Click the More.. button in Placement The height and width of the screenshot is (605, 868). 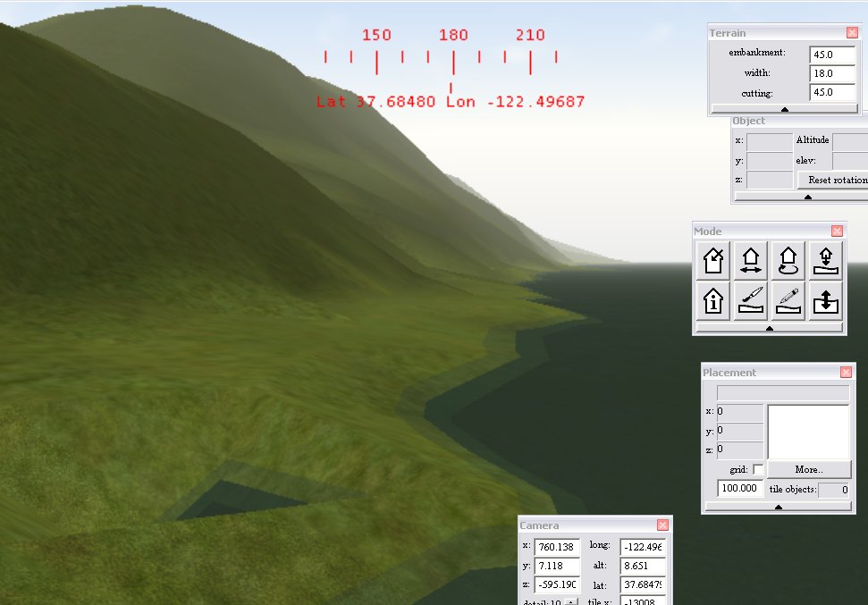(x=808, y=470)
